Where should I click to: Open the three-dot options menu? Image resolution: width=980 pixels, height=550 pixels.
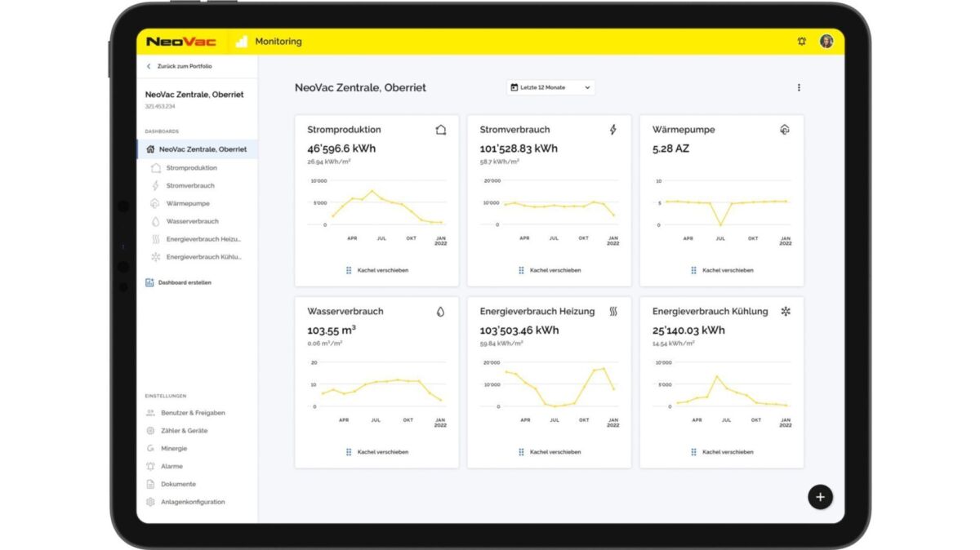tap(799, 87)
